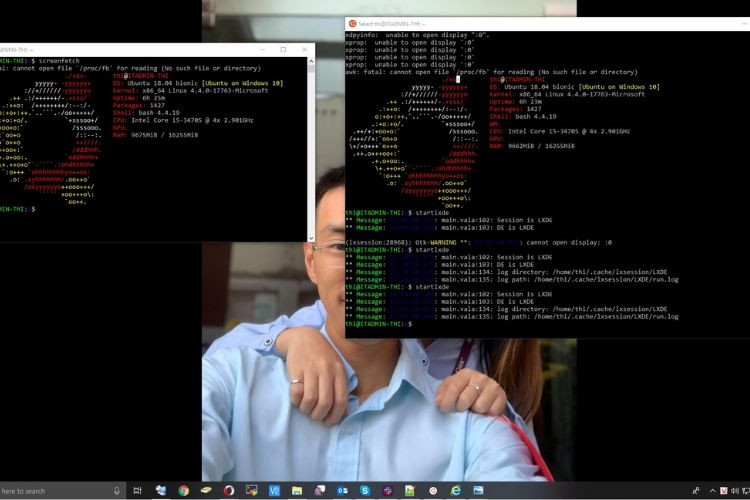This screenshot has height=500, width=750.
Task: Click the left terminal's scroll-down arrow
Action: coord(311,238)
